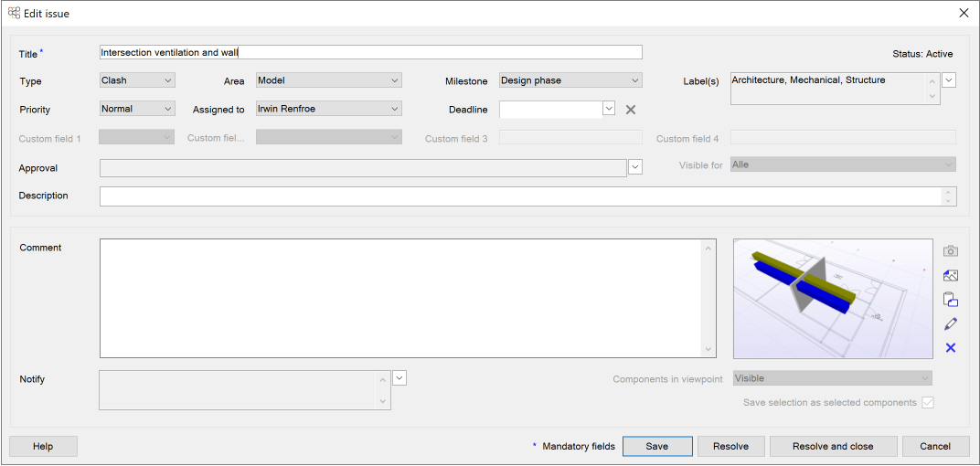Open the Assigned to dropdown
This screenshot has width=980, height=466.
click(328, 109)
